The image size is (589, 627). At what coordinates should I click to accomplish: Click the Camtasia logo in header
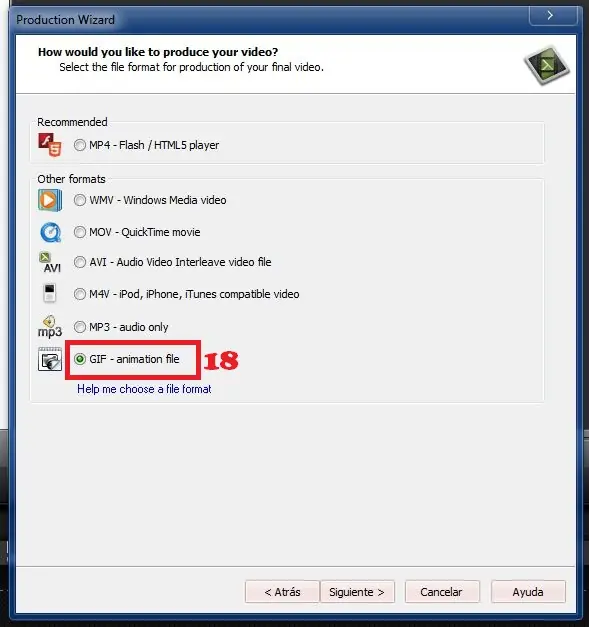coord(547,65)
